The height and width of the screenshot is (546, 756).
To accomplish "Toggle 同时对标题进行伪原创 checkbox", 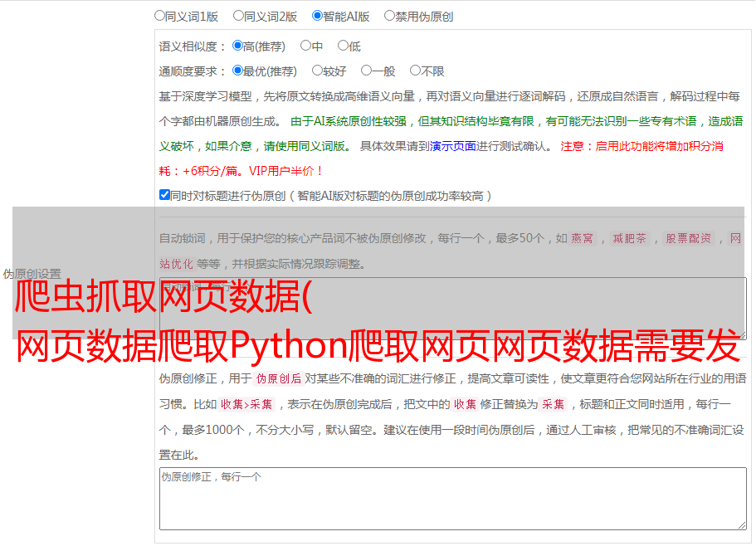I will click(x=164, y=195).
